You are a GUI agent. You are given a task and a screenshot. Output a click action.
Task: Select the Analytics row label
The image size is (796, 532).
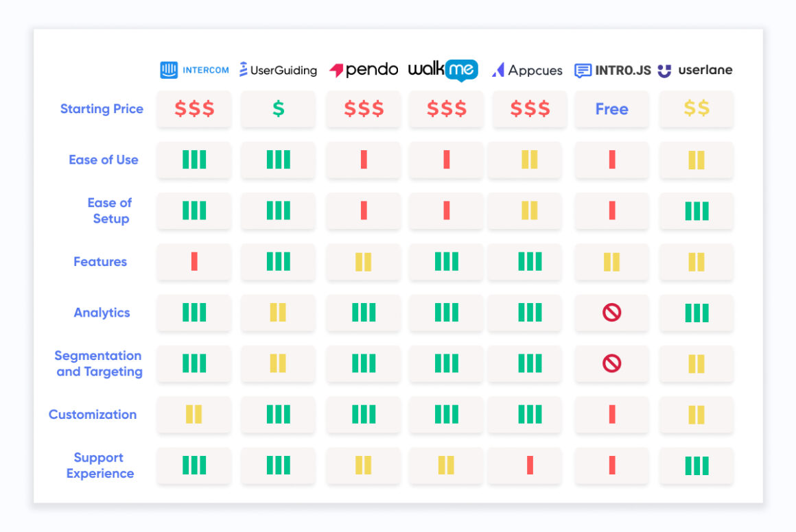(x=102, y=313)
